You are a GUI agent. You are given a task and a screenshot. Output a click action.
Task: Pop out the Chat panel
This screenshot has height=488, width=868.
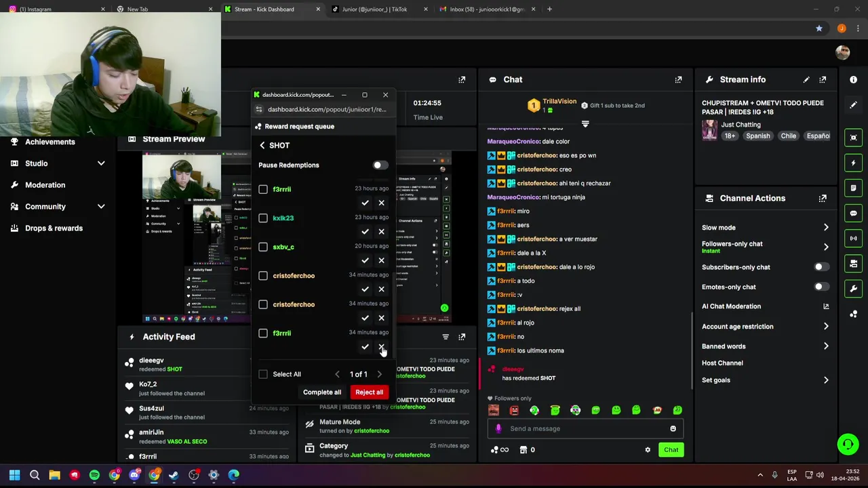pyautogui.click(x=678, y=80)
